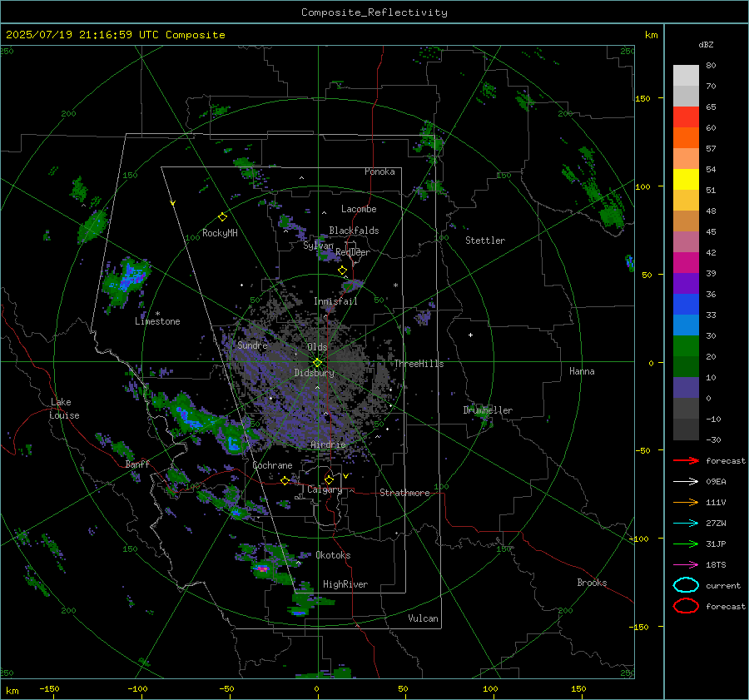Click the RedDeer city label
749x700 pixels.
pyautogui.click(x=353, y=252)
